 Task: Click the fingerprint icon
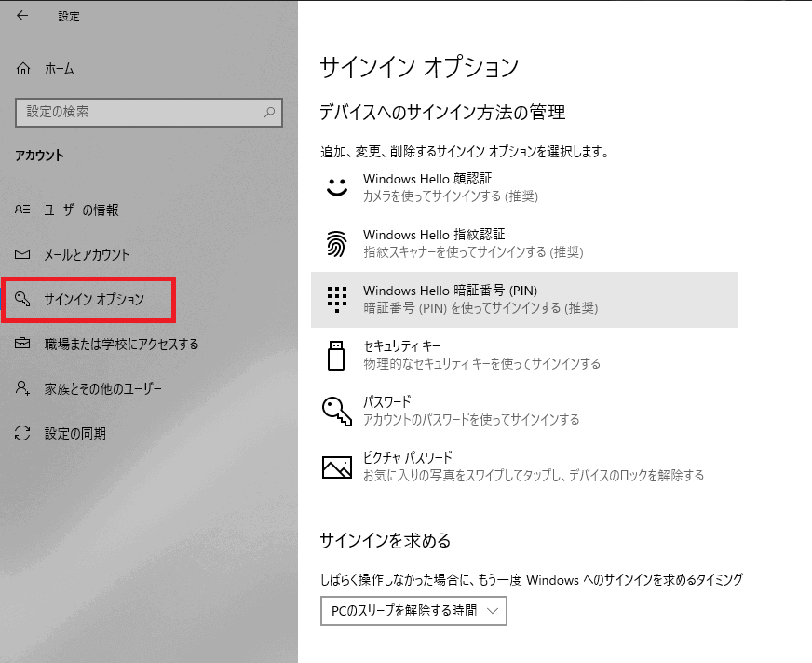pyautogui.click(x=336, y=243)
